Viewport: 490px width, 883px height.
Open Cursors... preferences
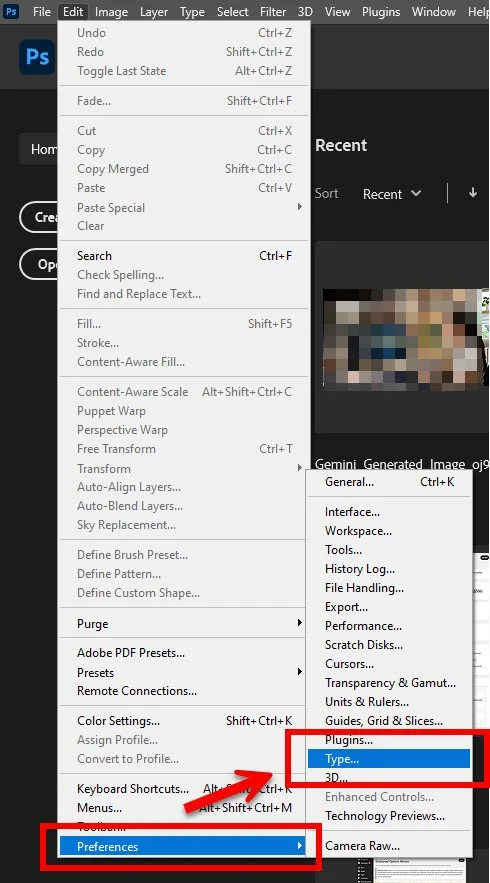tap(389, 664)
